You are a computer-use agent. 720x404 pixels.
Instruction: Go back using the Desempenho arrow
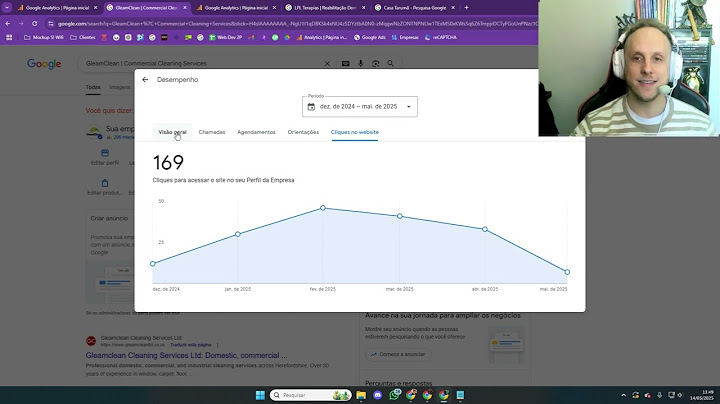click(145, 80)
